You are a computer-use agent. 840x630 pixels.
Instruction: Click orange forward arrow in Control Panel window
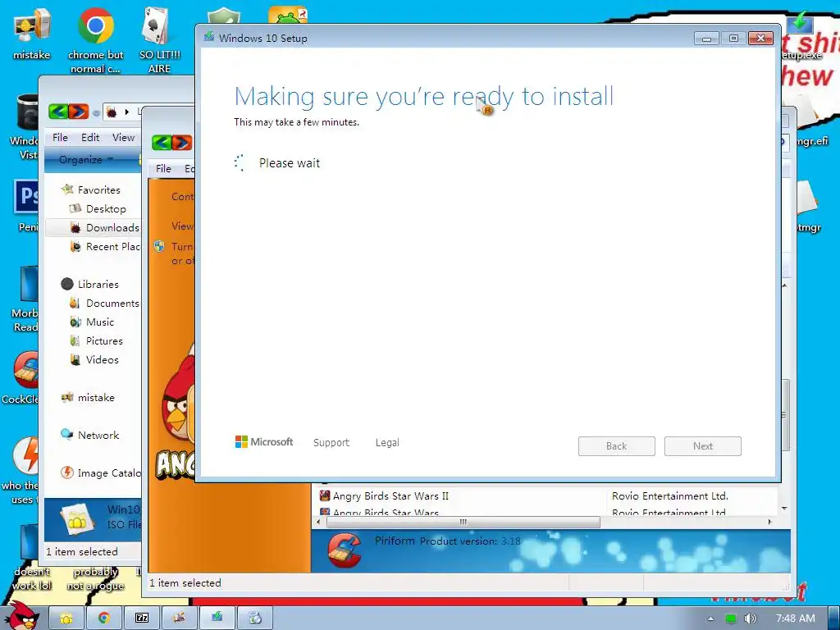point(181,143)
